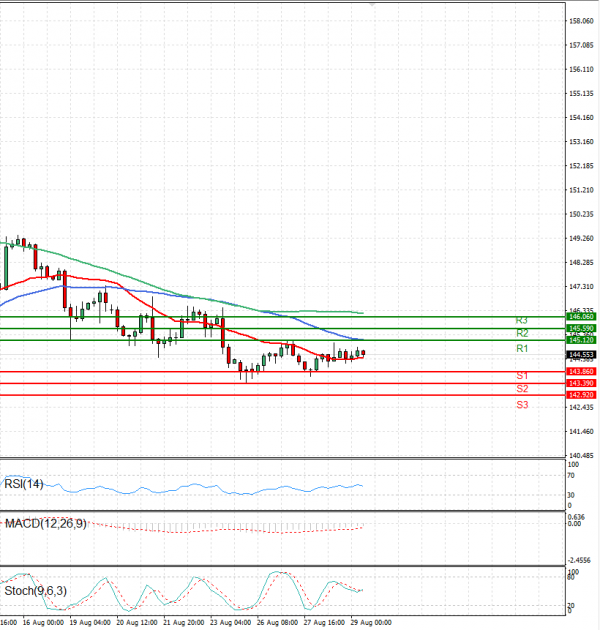Select the S3 support label
The width and height of the screenshot is (600, 630).
pos(522,405)
